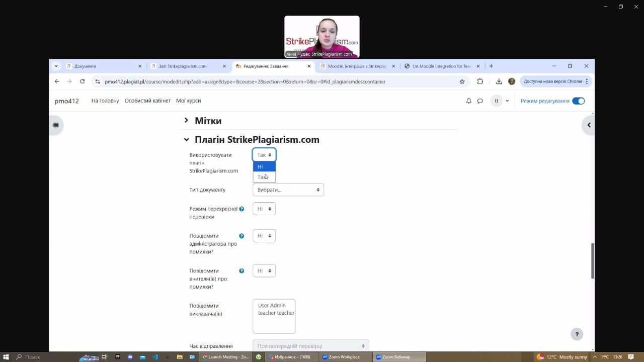The width and height of the screenshot is (644, 362).
Task: Open Visual Studio Code from taskbar
Action: point(155,357)
